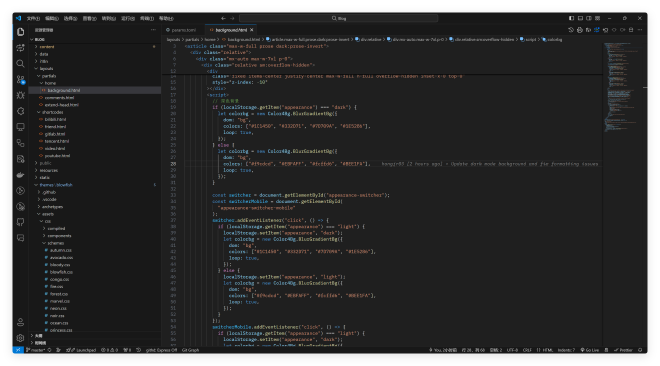Open autumn.css in schemes folder
The height and width of the screenshot is (366, 660).
point(95,250)
